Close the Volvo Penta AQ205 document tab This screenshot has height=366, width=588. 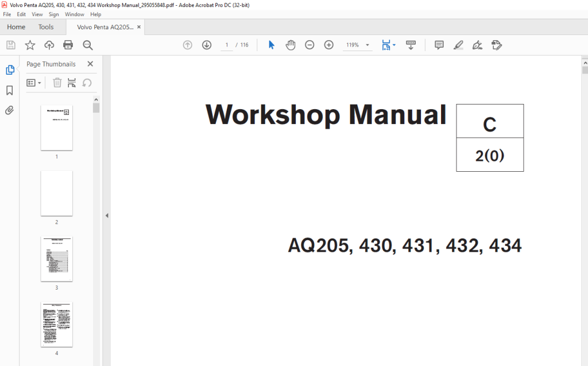(x=139, y=27)
